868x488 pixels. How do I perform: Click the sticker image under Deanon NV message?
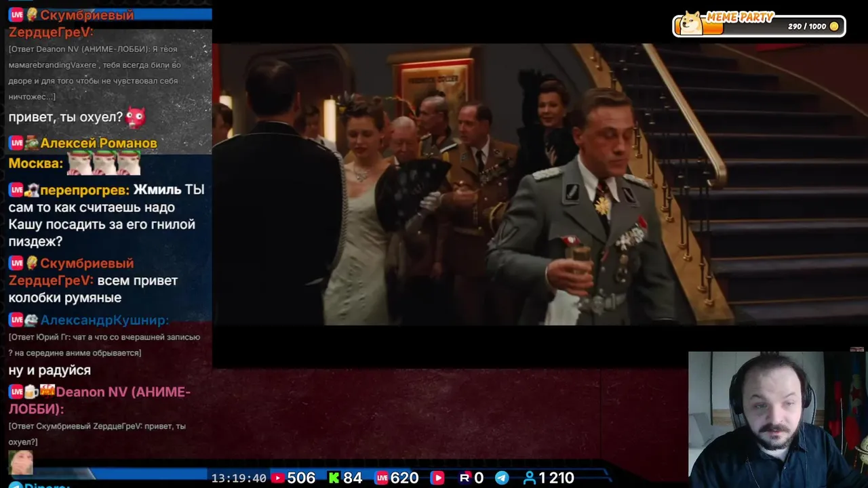20,463
